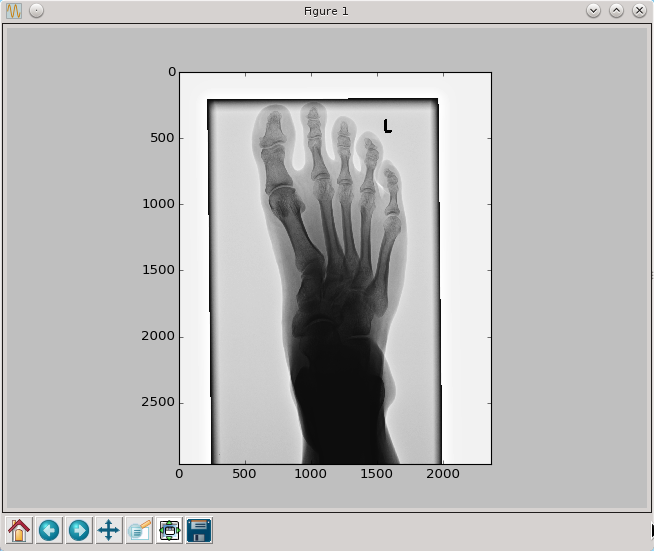Click the Home reset view icon
The height and width of the screenshot is (551, 654).
point(18,530)
